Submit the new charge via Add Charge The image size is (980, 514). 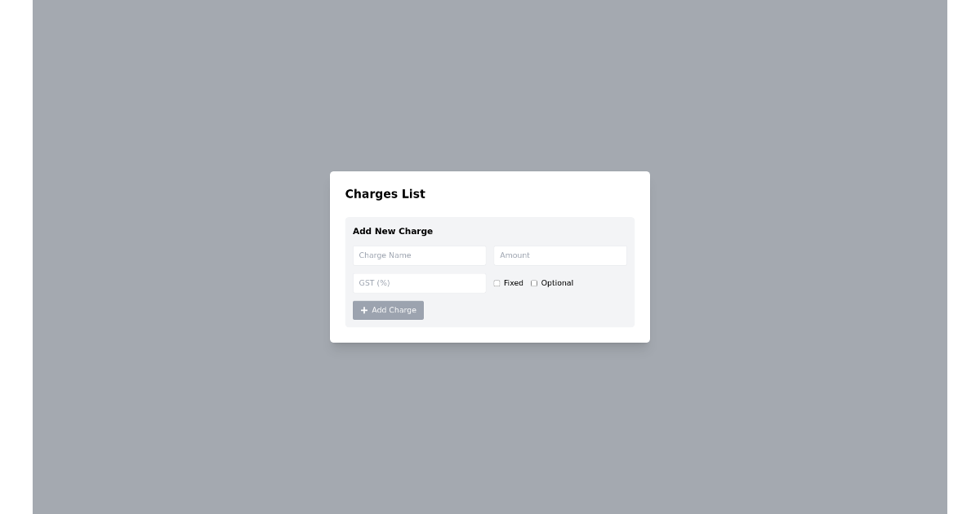click(388, 310)
